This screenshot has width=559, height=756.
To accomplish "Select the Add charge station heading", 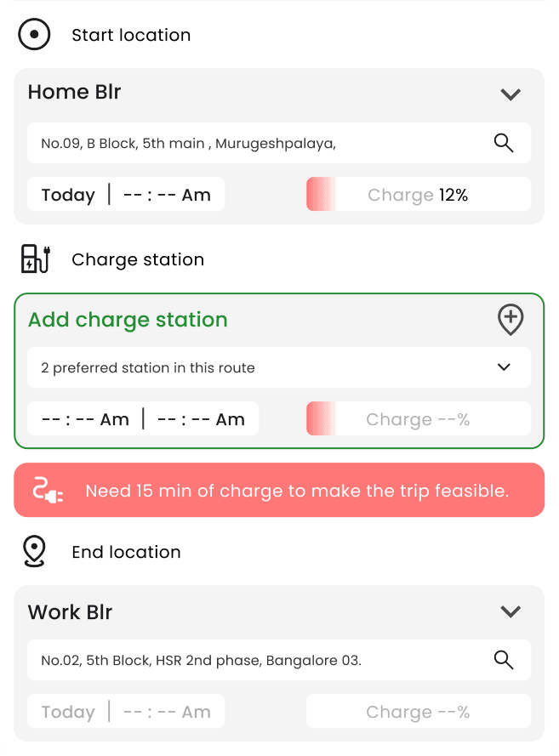I will (128, 320).
